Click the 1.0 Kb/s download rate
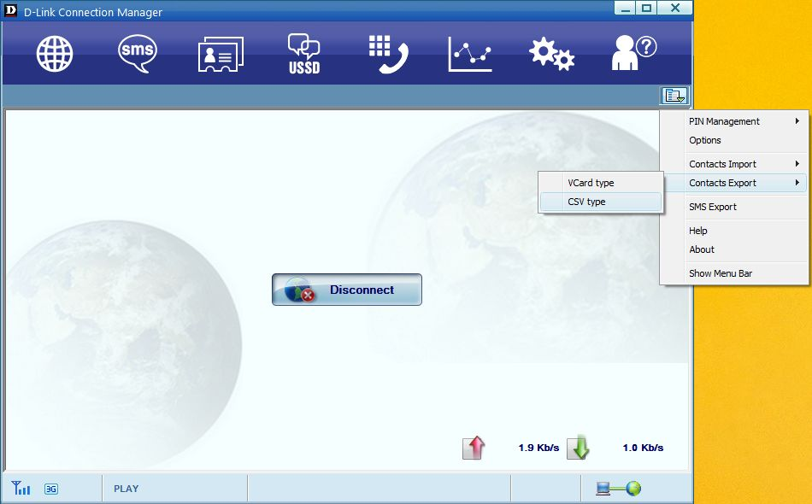Viewport: 812px width, 504px height. tap(643, 448)
